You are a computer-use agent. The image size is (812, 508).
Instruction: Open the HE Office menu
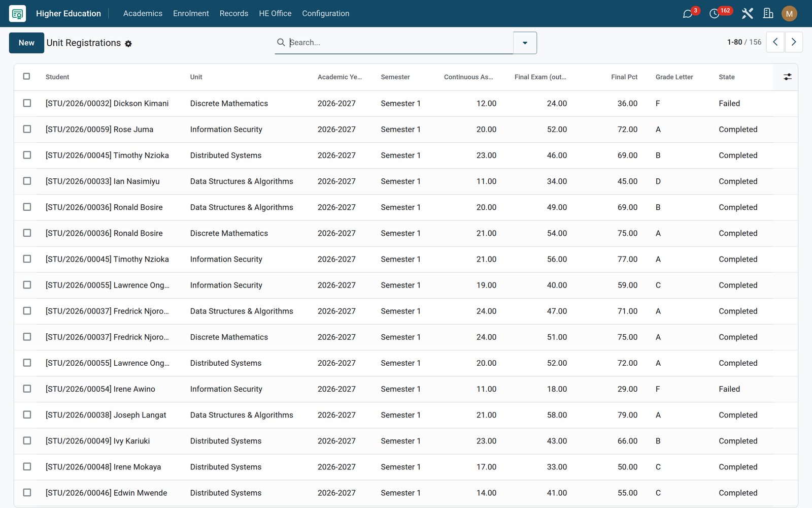click(275, 14)
